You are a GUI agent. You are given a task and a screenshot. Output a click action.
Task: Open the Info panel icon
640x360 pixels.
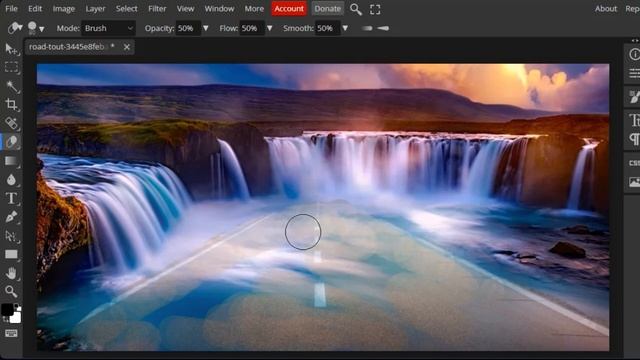pyautogui.click(x=634, y=54)
